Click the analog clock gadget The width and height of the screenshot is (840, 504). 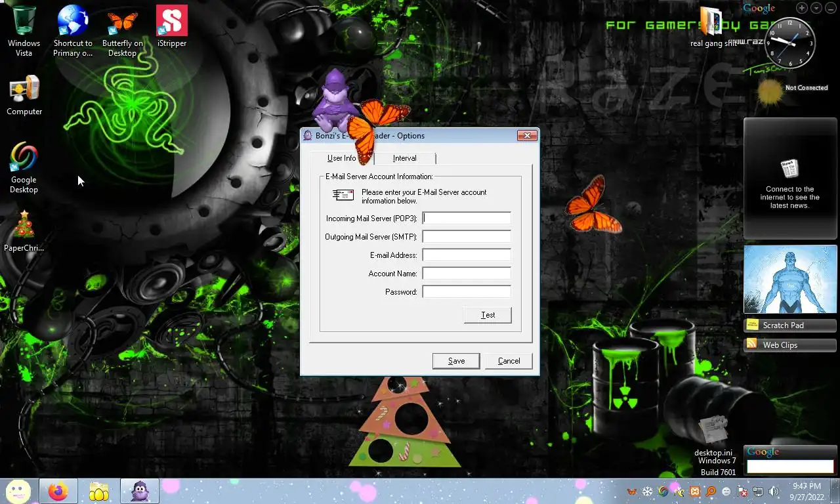[x=790, y=43]
